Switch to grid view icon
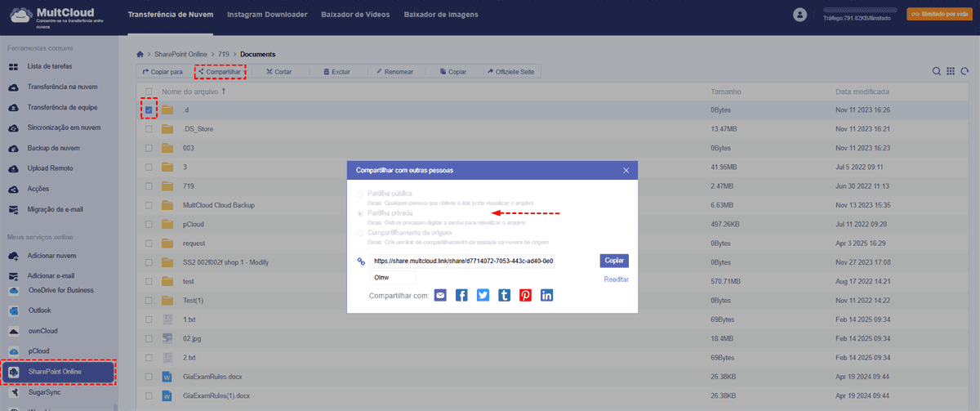The height and width of the screenshot is (411, 980). click(951, 72)
